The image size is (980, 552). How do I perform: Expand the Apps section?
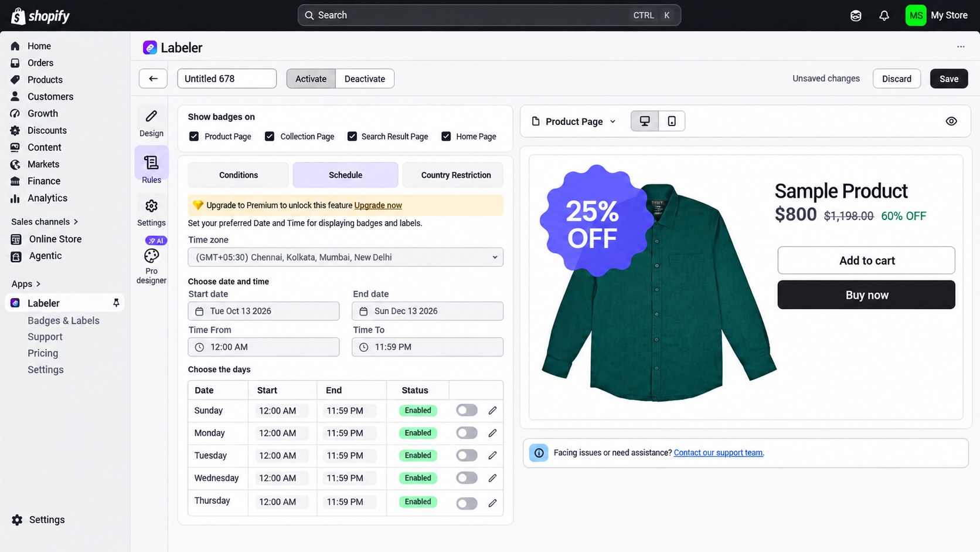point(26,284)
